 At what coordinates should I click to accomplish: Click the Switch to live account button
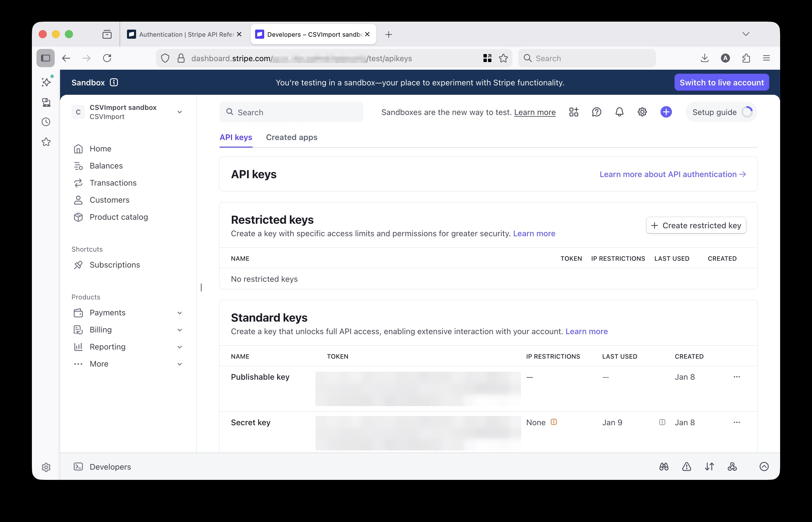(721, 82)
